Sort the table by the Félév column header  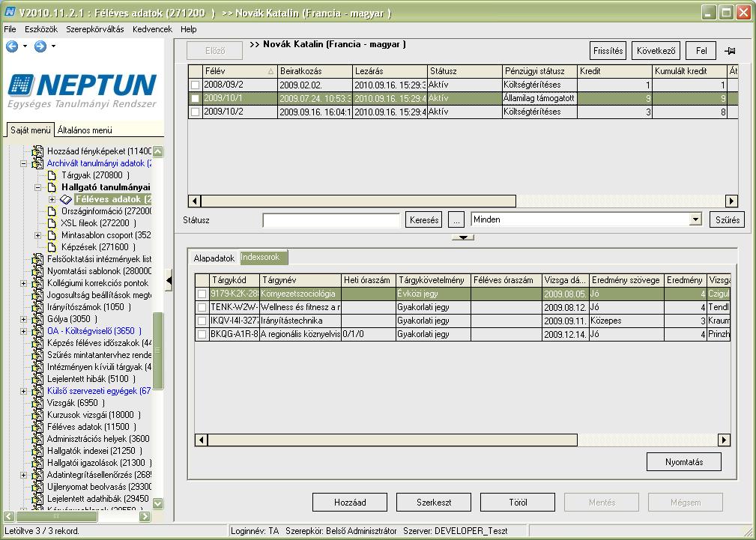point(240,71)
